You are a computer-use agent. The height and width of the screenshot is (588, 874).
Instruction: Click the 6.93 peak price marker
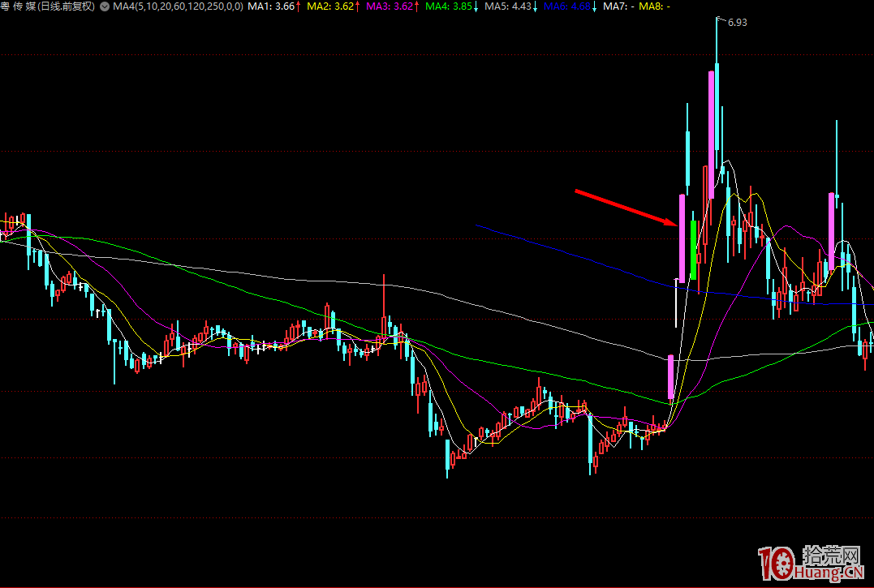pyautogui.click(x=737, y=23)
